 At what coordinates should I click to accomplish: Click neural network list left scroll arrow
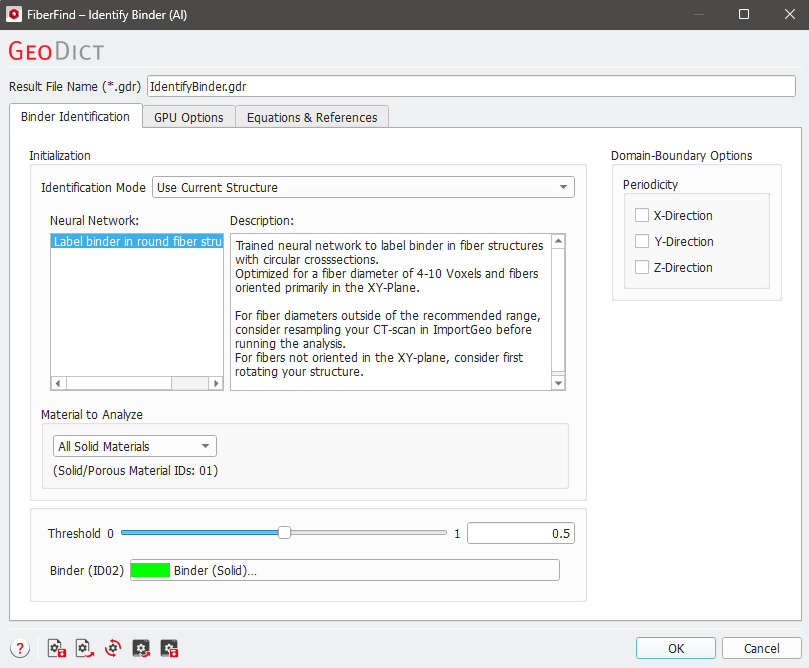click(x=58, y=383)
